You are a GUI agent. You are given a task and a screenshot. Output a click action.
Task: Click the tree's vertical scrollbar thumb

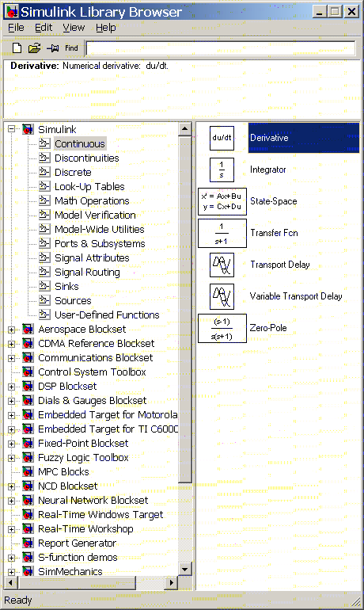tap(185, 309)
